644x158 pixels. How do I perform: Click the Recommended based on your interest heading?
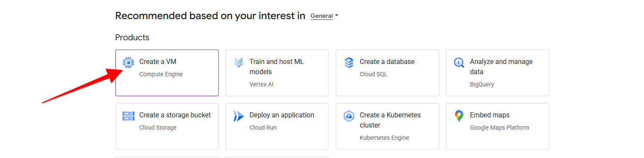coord(210,16)
